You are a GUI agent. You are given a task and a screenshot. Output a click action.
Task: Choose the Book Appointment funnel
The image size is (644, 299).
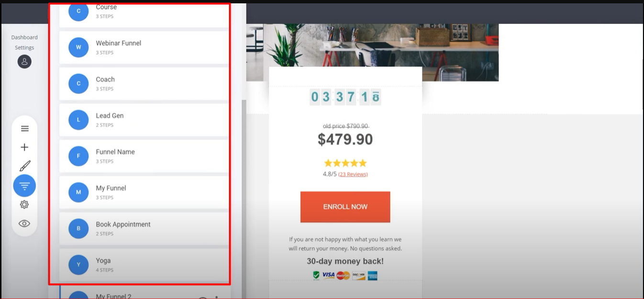tap(144, 229)
